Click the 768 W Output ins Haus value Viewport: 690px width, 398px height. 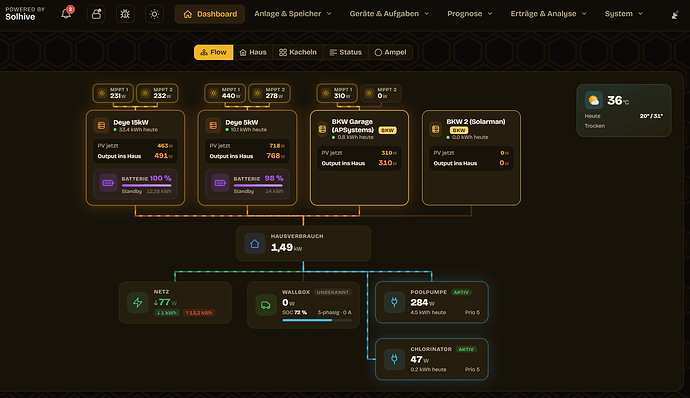pos(275,156)
